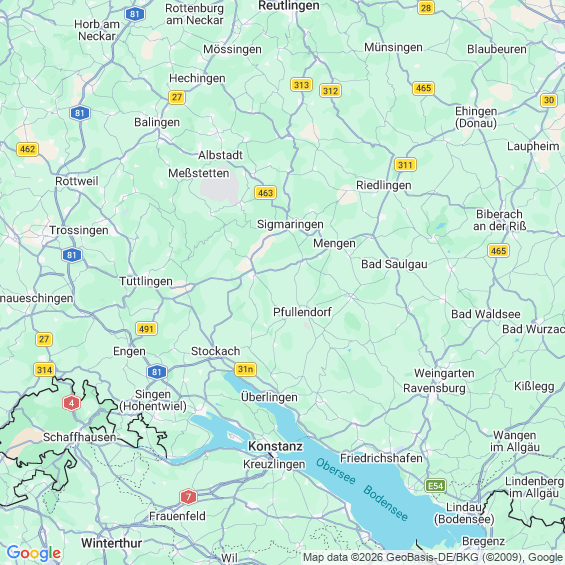Click the red route 4 shield near Schaffhausen
The image size is (565, 565).
click(x=71, y=403)
